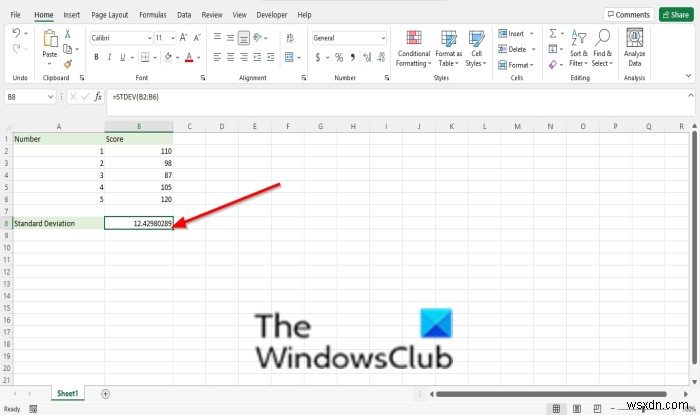Open Cell Styles gallery
The height and width of the screenshot is (415, 700).
[476, 49]
